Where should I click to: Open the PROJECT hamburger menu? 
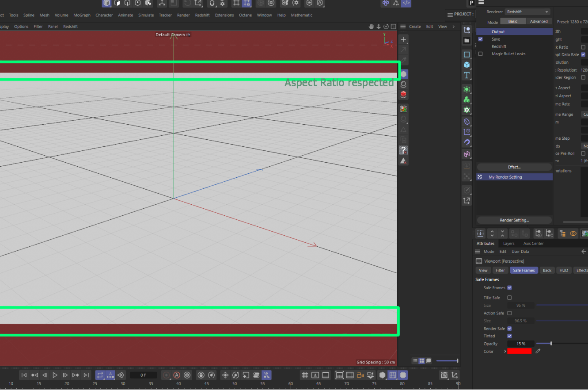450,15
